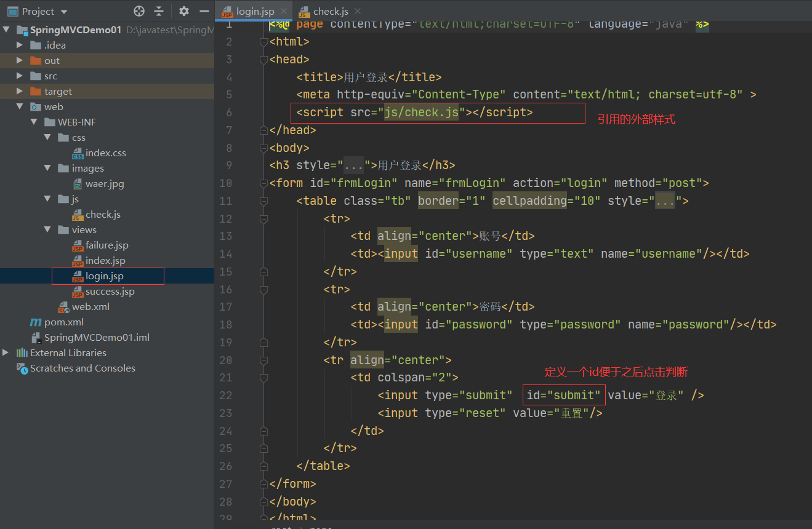Click the web.xml file icon
The width and height of the screenshot is (812, 529).
[63, 307]
